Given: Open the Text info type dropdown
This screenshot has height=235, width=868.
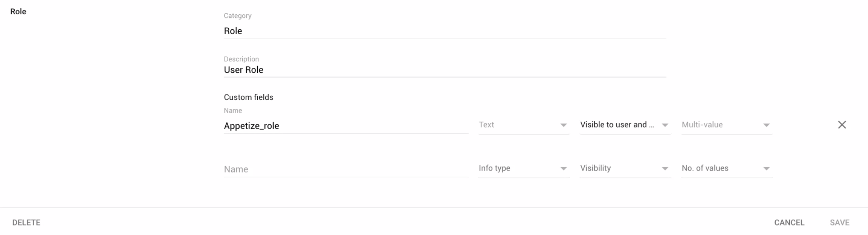Looking at the screenshot, I should tap(523, 125).
